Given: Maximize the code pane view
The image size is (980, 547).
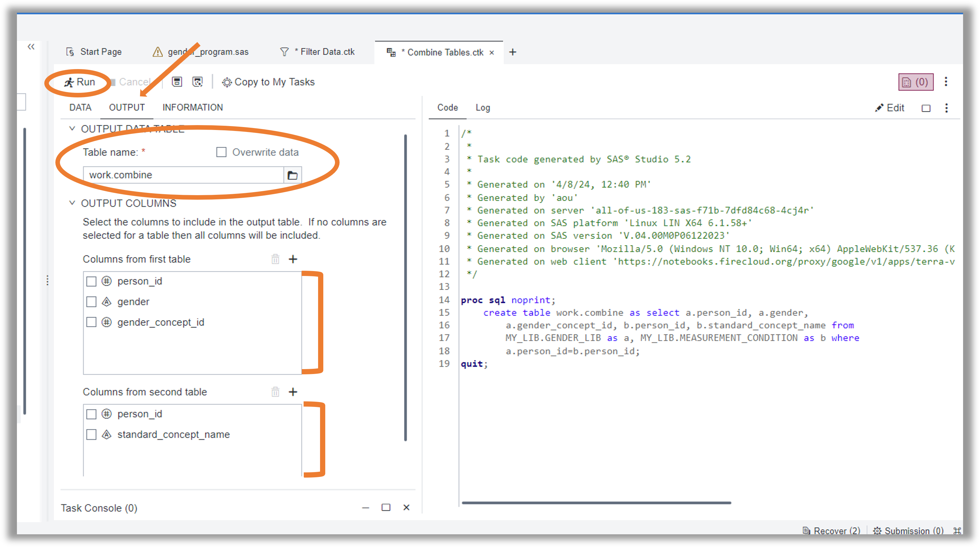Looking at the screenshot, I should [926, 108].
